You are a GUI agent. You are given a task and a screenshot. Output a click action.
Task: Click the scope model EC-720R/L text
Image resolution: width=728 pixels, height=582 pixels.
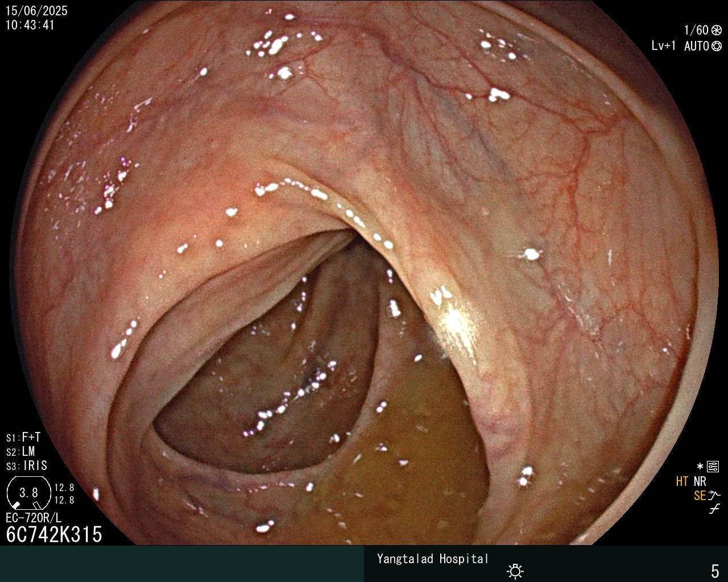click(x=34, y=518)
